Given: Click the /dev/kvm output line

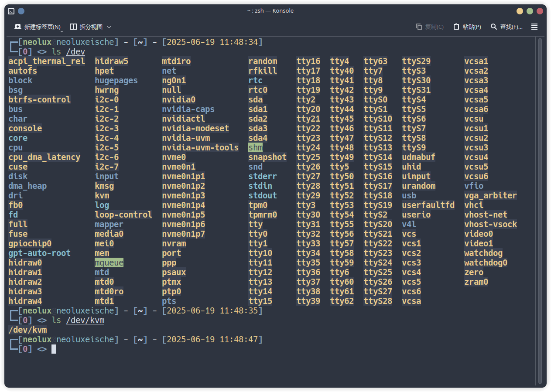Looking at the screenshot, I should point(27,330).
